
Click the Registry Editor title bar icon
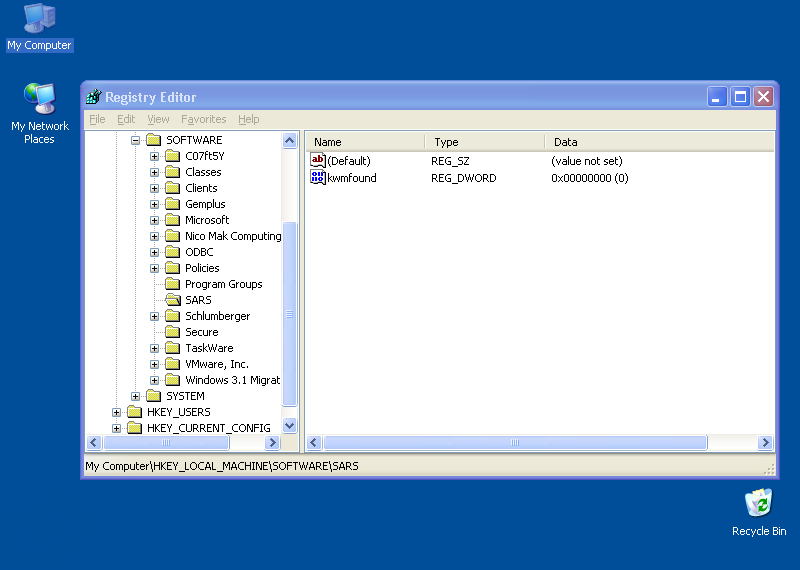(x=94, y=97)
